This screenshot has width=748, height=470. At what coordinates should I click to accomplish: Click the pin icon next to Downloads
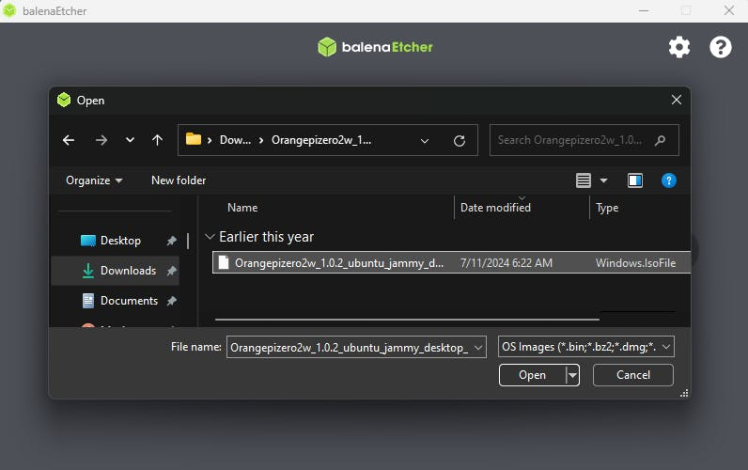coord(171,271)
